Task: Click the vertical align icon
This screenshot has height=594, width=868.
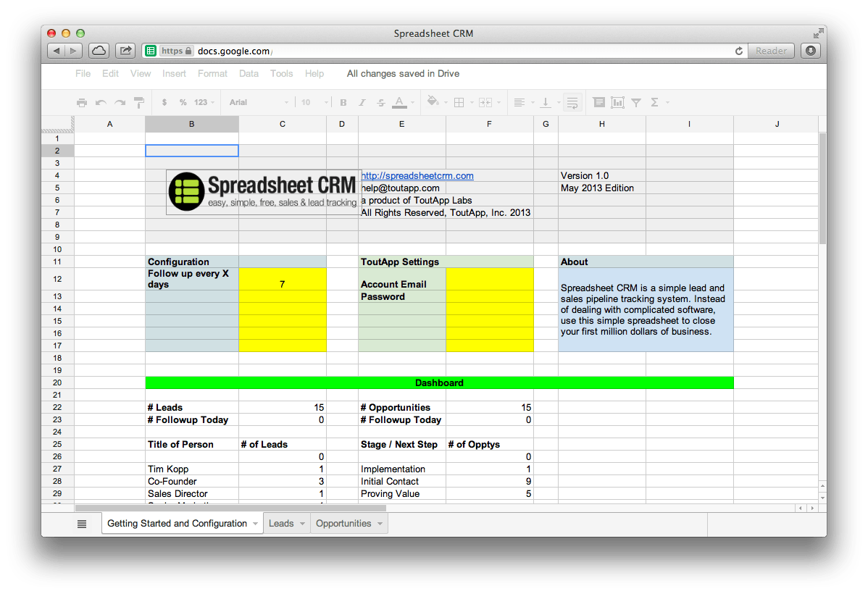Action: (x=546, y=102)
